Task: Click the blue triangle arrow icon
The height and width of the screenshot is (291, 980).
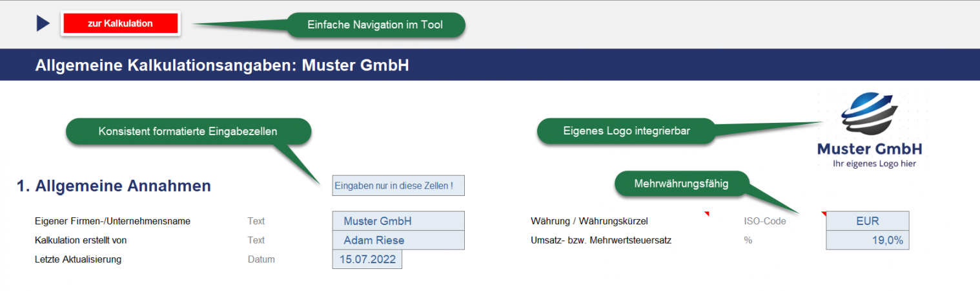Action: pos(43,24)
